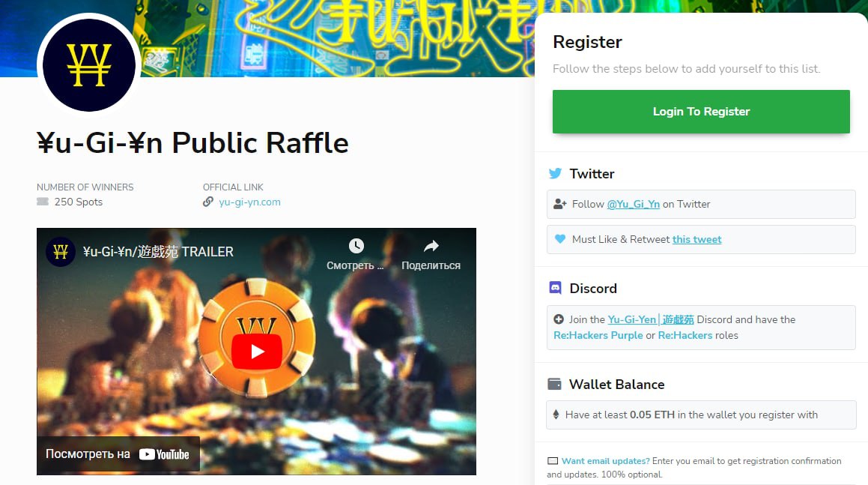The width and height of the screenshot is (868, 485).
Task: Click the Discord logo icon
Action: point(555,288)
